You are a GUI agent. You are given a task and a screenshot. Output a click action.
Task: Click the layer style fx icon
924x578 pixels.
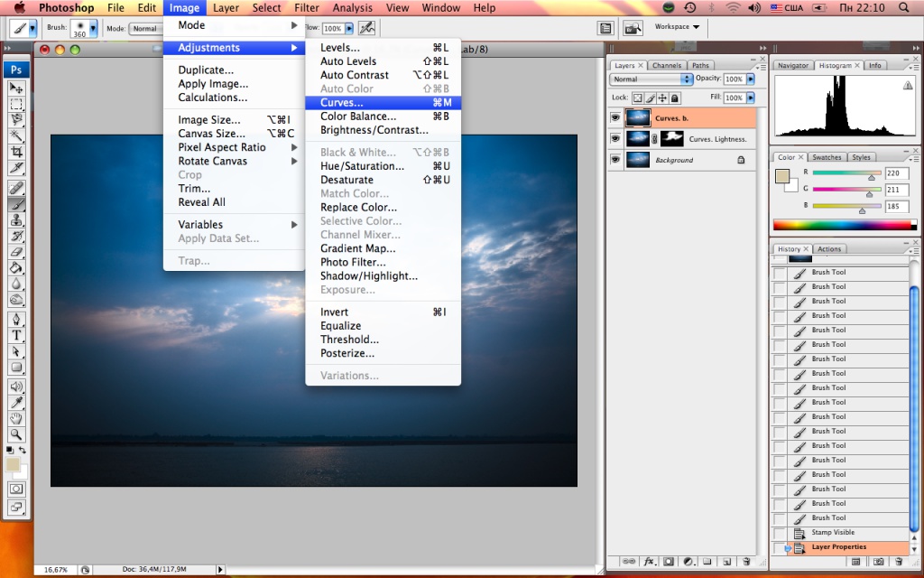click(649, 562)
